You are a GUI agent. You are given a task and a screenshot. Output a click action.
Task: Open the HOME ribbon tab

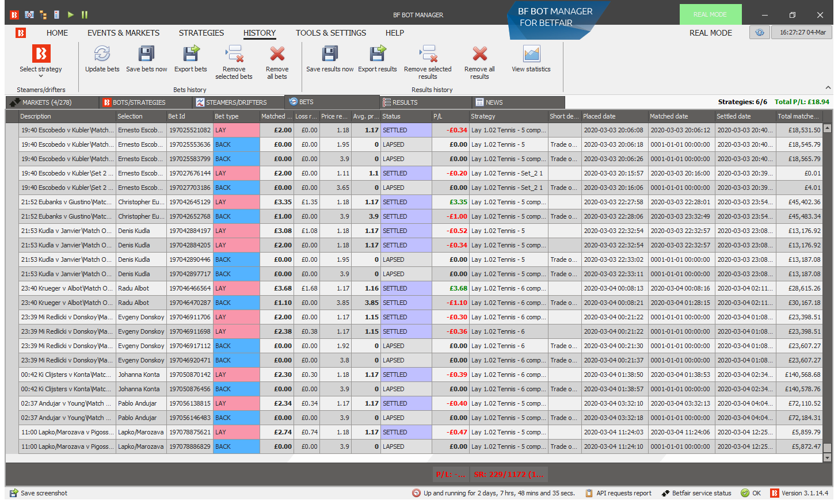pos(57,33)
